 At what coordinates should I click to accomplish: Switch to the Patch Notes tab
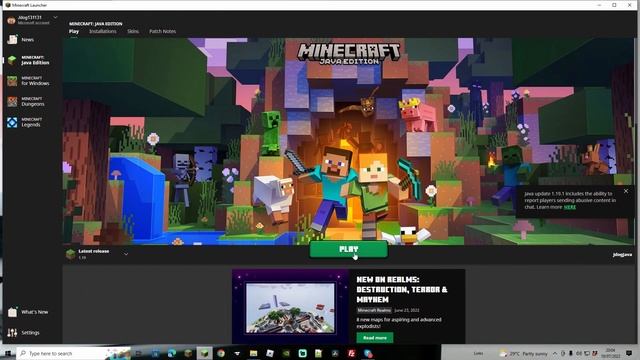pyautogui.click(x=162, y=31)
